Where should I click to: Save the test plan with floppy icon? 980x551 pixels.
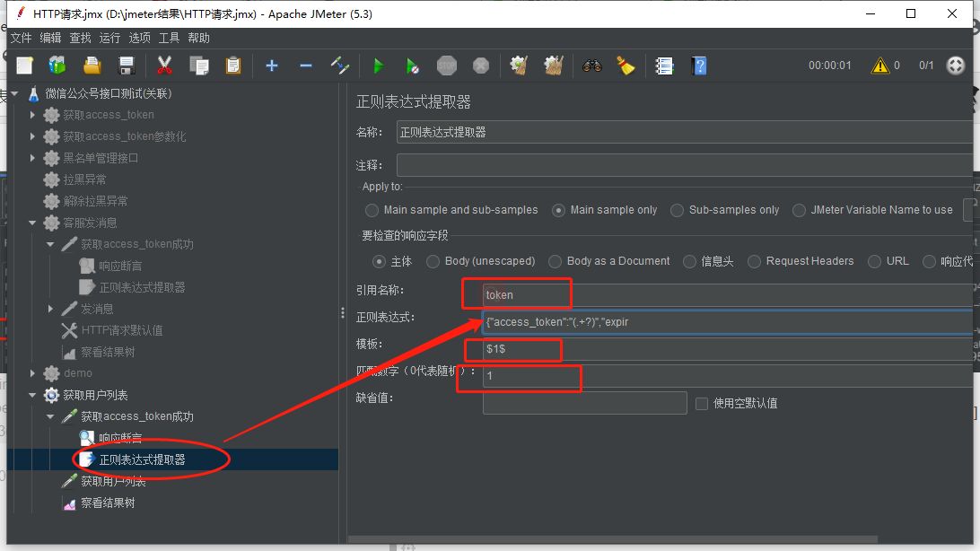tap(127, 66)
